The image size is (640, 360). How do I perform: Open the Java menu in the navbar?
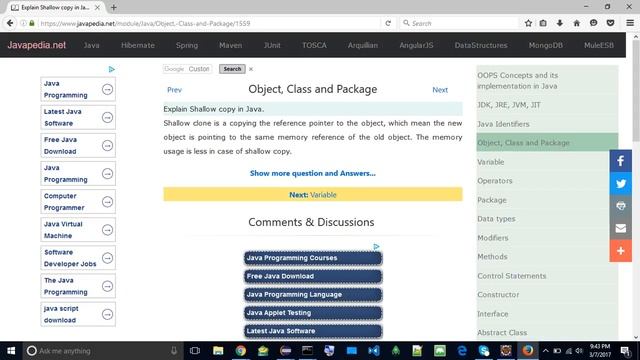(x=91, y=45)
